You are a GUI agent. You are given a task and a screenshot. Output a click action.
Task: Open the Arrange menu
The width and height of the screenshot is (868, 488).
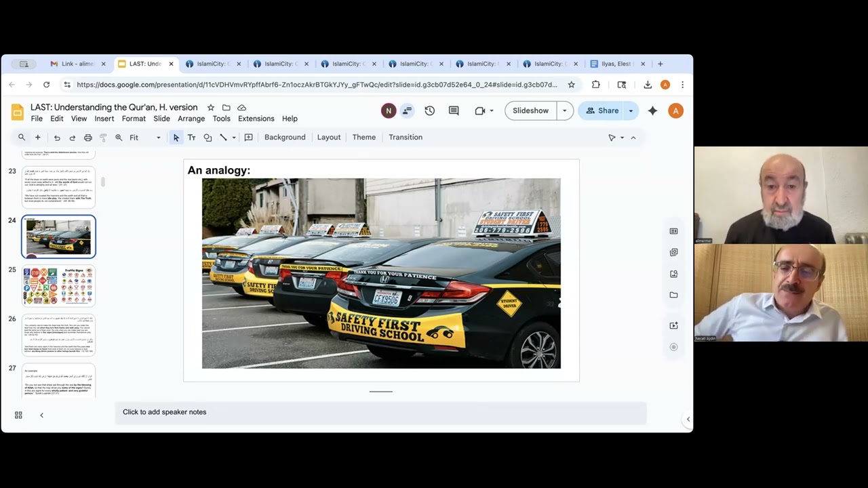pos(191,119)
